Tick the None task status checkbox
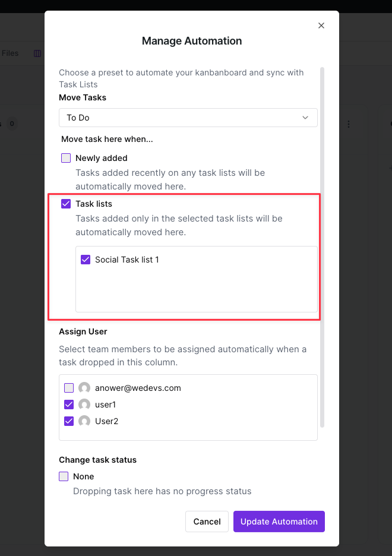Viewport: 392px width, 556px height. pos(64,476)
